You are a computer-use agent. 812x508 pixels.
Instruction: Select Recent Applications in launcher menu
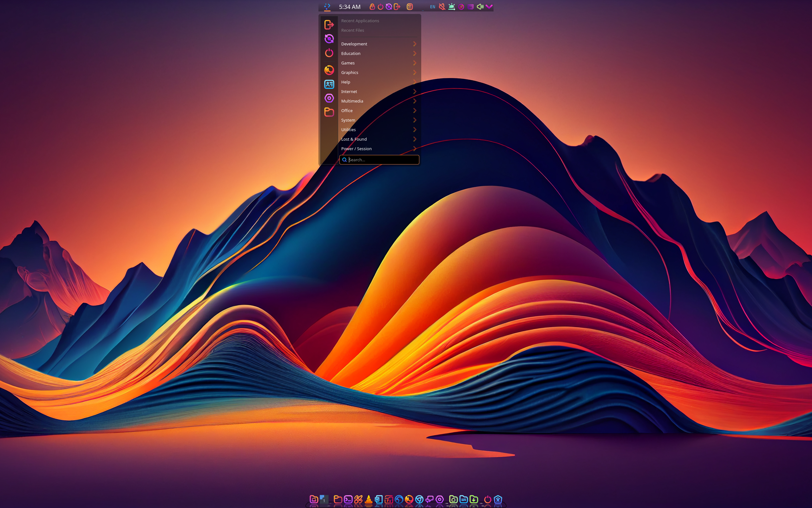(379, 21)
